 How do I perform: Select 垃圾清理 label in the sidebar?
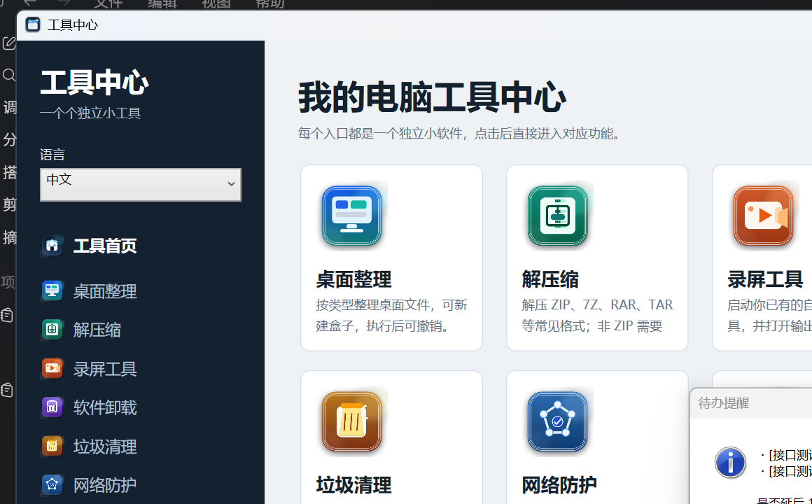(x=105, y=447)
